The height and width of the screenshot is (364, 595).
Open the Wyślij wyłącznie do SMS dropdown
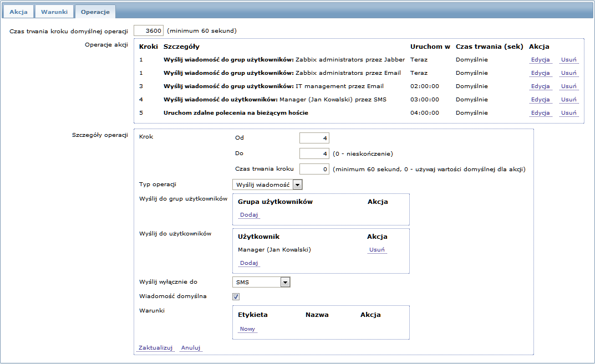(261, 282)
